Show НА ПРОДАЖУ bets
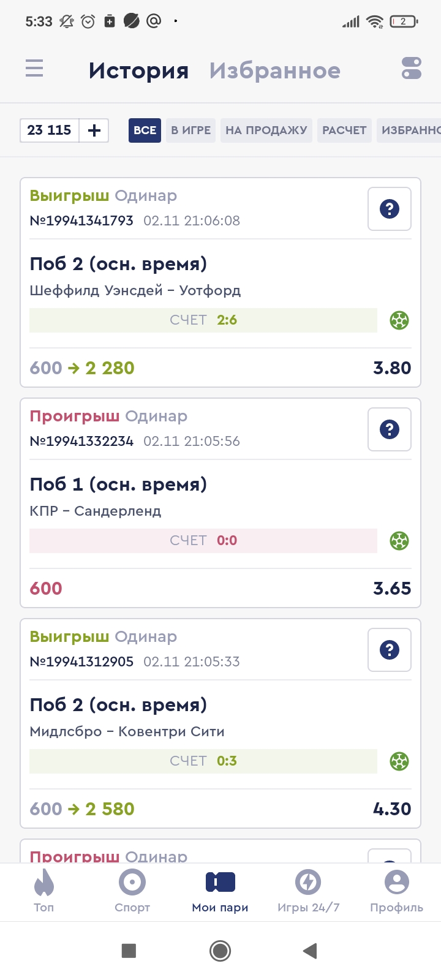This screenshot has height=980, width=441. 266,130
